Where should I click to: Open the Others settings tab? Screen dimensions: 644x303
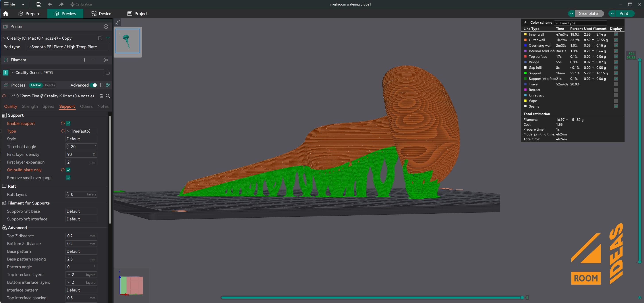86,106
